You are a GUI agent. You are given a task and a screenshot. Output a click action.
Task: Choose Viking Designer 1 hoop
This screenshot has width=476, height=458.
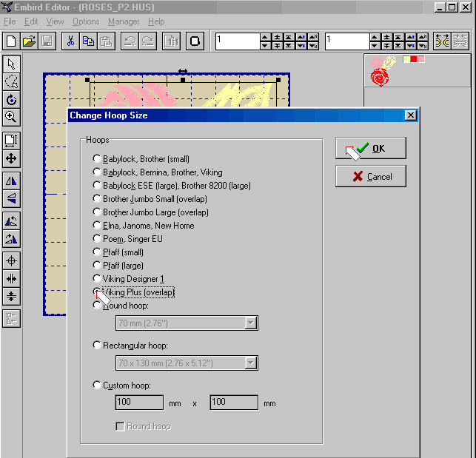point(129,279)
